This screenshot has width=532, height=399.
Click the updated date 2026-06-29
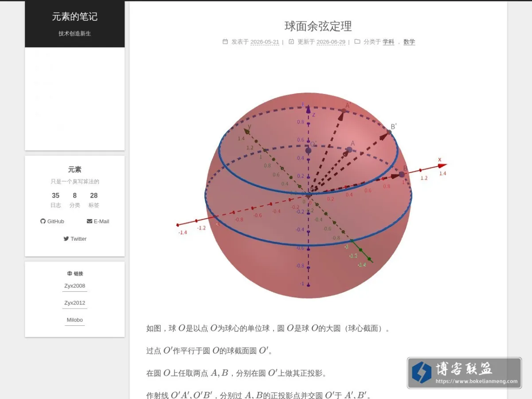331,42
